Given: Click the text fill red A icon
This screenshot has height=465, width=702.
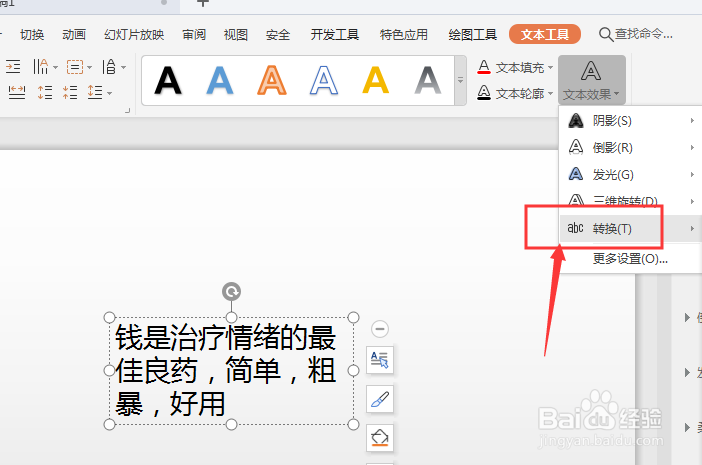Looking at the screenshot, I should pos(484,68).
